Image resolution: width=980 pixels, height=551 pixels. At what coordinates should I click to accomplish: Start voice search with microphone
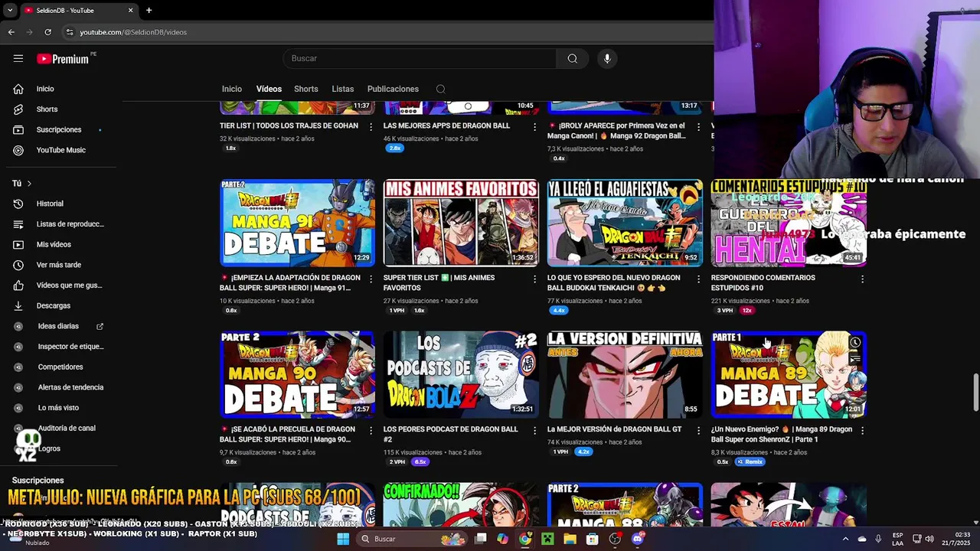(607, 58)
